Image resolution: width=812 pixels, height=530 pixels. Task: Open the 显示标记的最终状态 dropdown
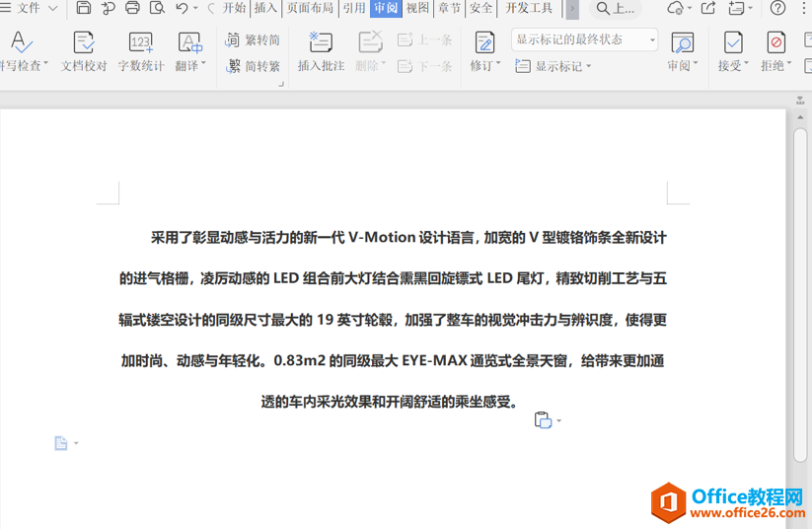584,39
